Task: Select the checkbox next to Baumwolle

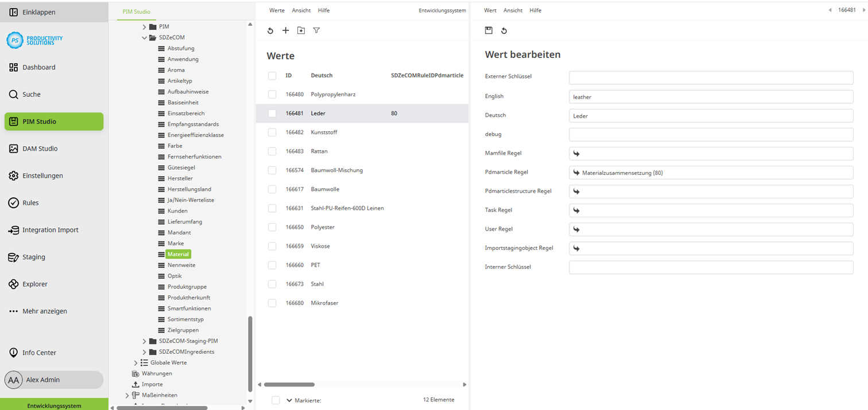Action: coord(272,189)
